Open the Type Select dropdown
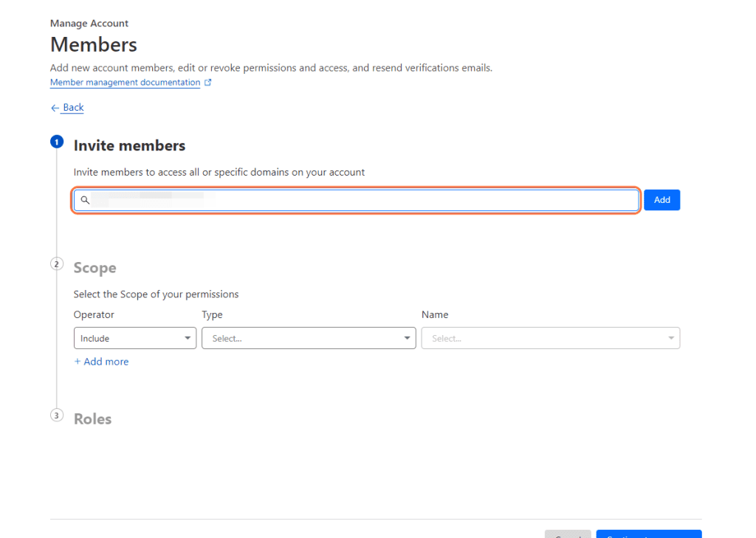The image size is (756, 538). click(x=309, y=338)
